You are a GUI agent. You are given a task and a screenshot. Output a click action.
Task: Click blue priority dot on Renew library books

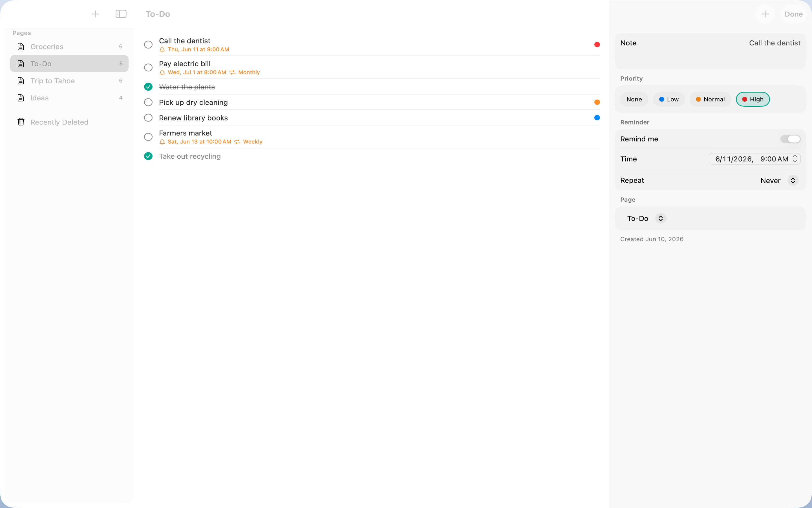tap(597, 118)
